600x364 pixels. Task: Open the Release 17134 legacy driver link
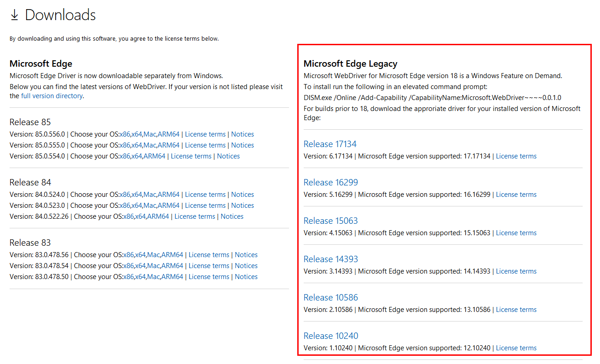330,144
